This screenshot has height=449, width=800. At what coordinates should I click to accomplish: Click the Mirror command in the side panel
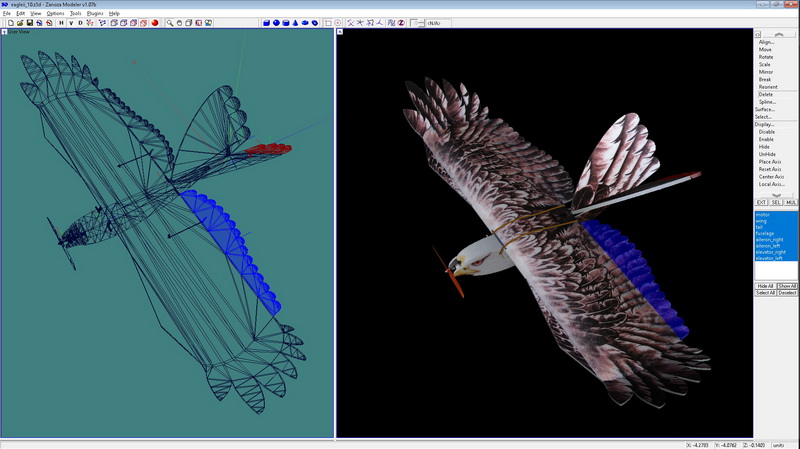coord(765,72)
